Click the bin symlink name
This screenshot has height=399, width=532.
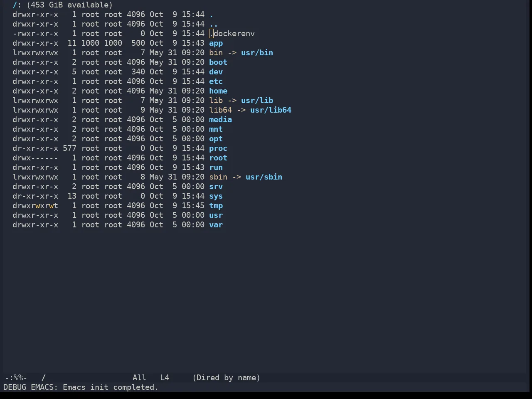216,53
